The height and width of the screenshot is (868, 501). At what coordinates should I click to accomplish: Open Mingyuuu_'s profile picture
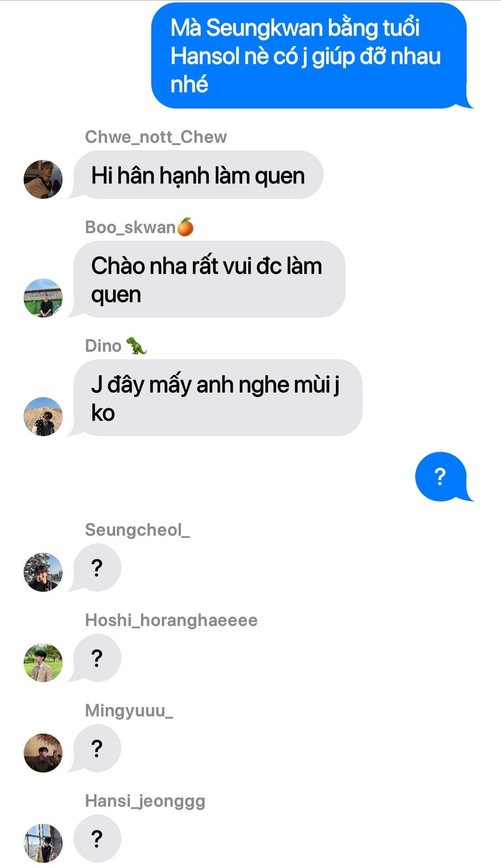43,753
